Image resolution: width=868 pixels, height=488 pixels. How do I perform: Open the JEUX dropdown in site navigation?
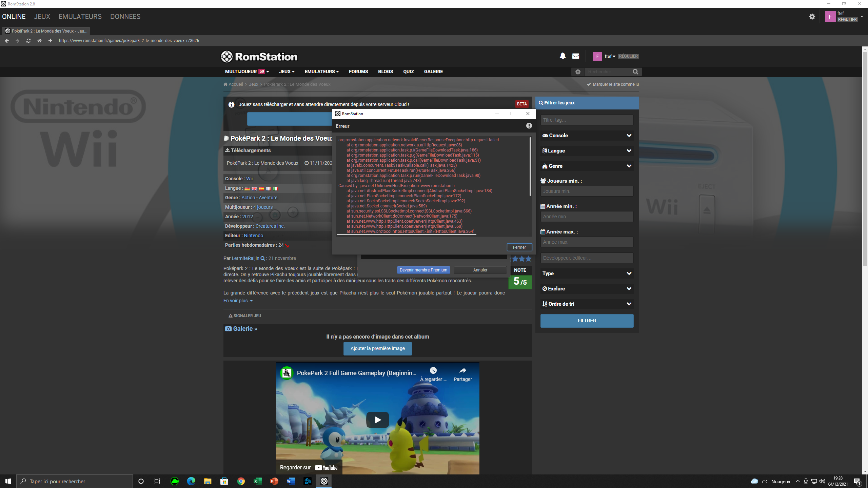pos(287,72)
